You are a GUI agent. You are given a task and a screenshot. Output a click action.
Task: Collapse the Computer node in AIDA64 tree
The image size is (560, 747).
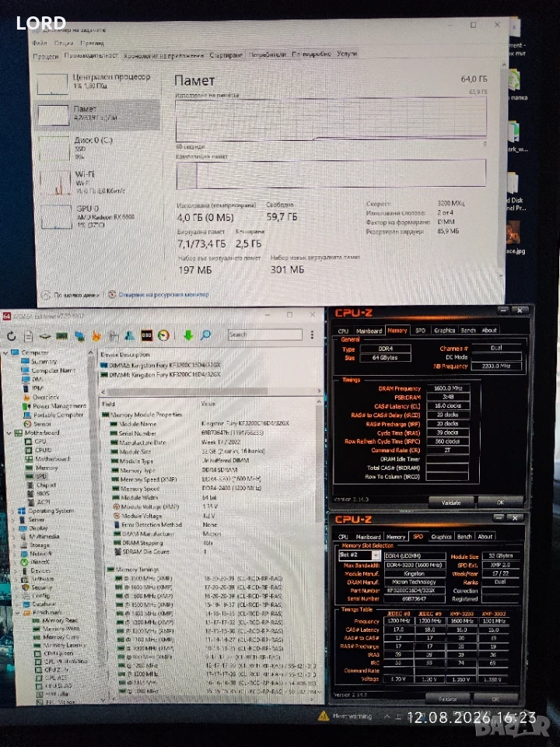pyautogui.click(x=5, y=352)
